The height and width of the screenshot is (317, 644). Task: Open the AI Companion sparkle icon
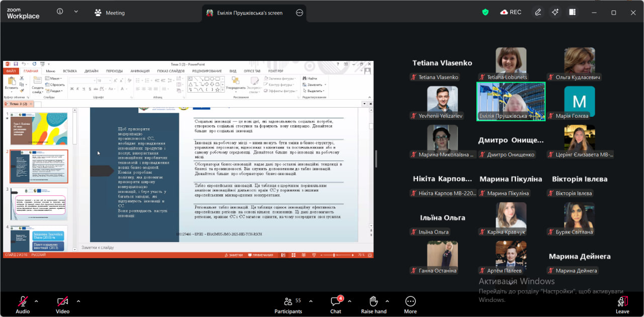click(555, 12)
